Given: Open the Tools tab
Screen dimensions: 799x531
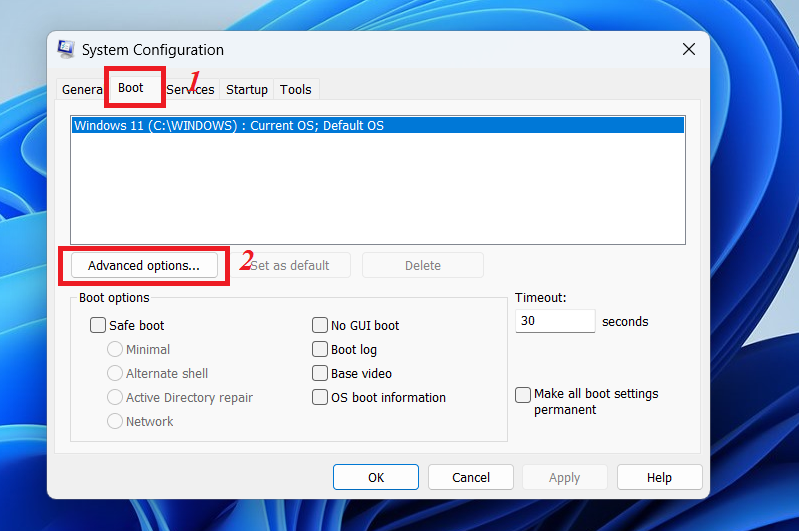Looking at the screenshot, I should pos(296,89).
